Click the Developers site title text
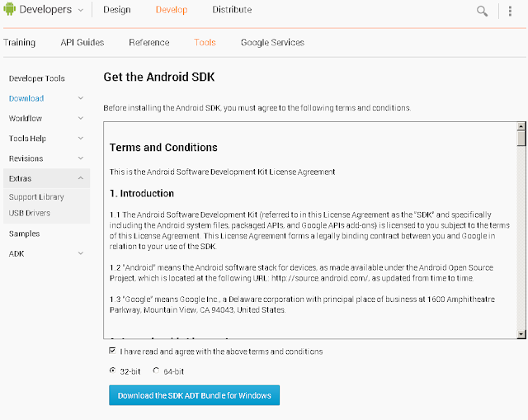 tap(45, 9)
